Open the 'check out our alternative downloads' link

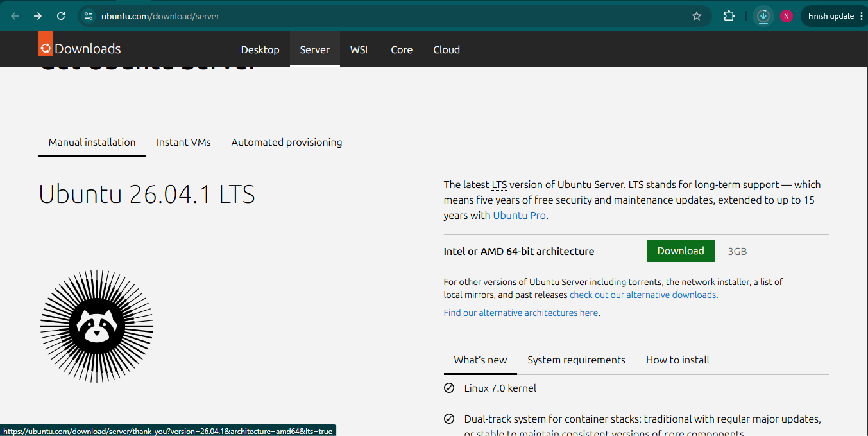[x=643, y=295]
